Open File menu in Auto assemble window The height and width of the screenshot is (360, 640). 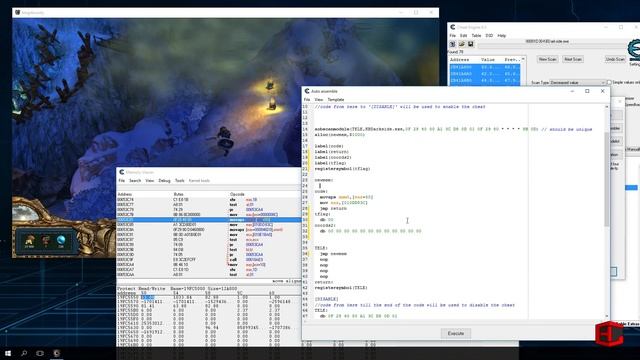[307, 100]
